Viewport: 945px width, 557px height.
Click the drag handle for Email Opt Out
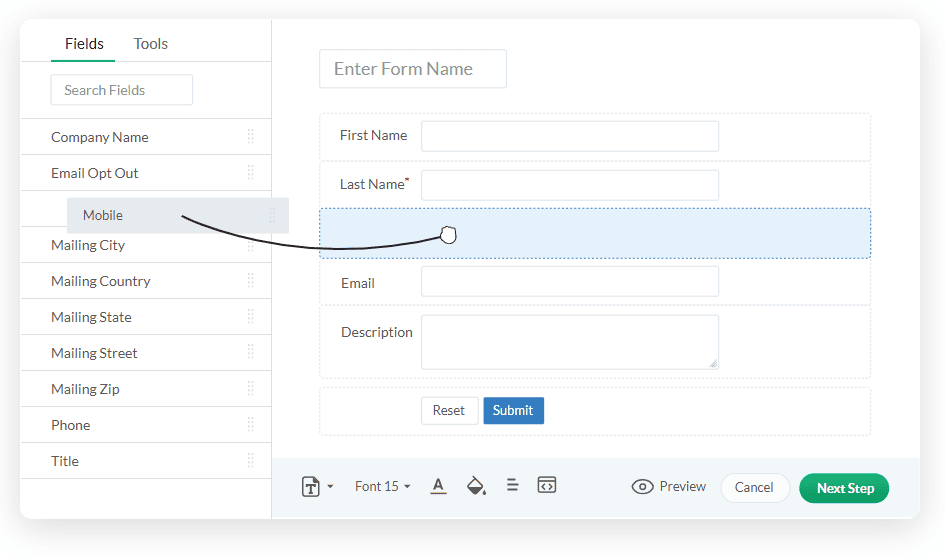pos(250,173)
